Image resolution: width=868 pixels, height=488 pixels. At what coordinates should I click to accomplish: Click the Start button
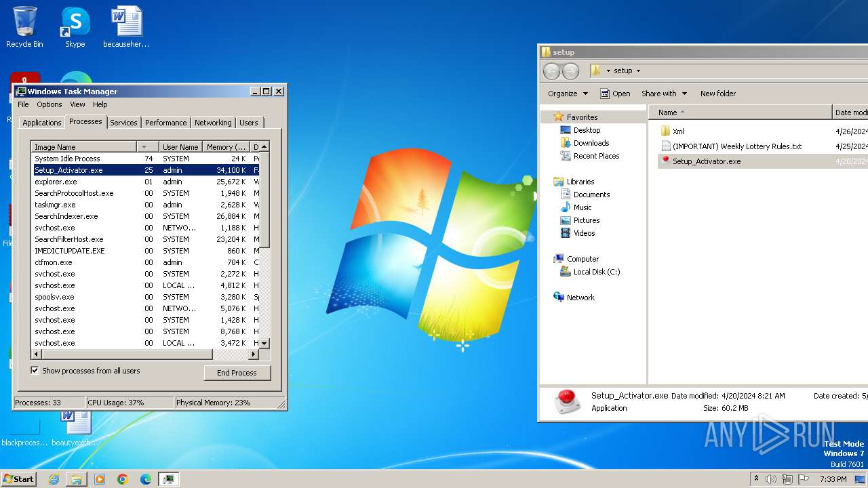coord(19,479)
